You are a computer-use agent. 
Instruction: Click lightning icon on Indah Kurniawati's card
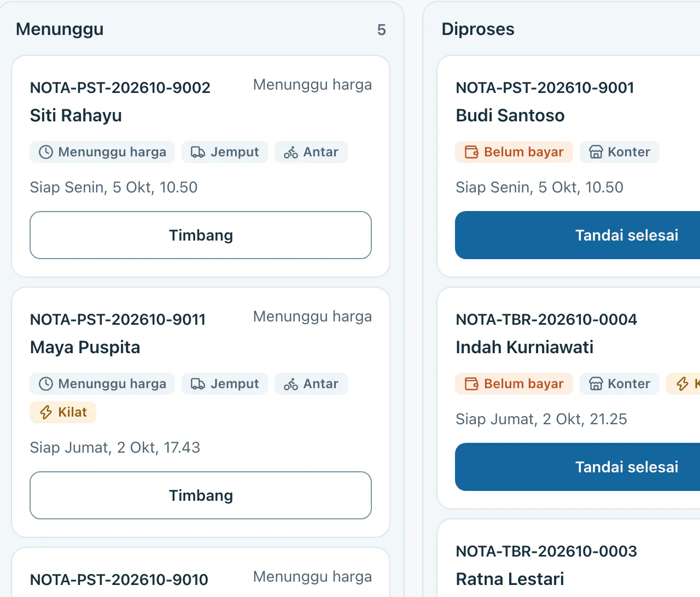tap(682, 384)
